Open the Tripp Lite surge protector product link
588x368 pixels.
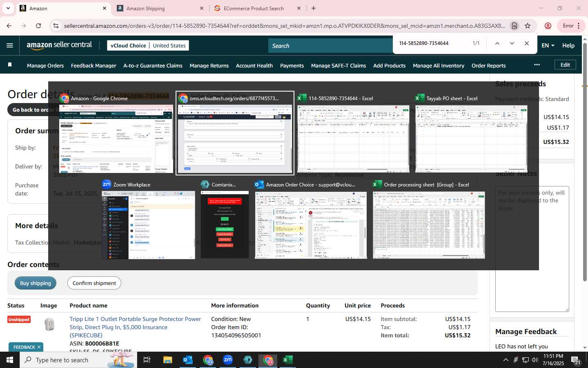(x=135, y=327)
